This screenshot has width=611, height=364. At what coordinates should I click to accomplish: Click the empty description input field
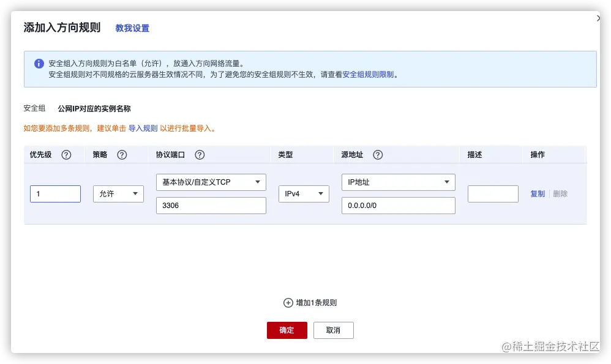[x=493, y=194]
